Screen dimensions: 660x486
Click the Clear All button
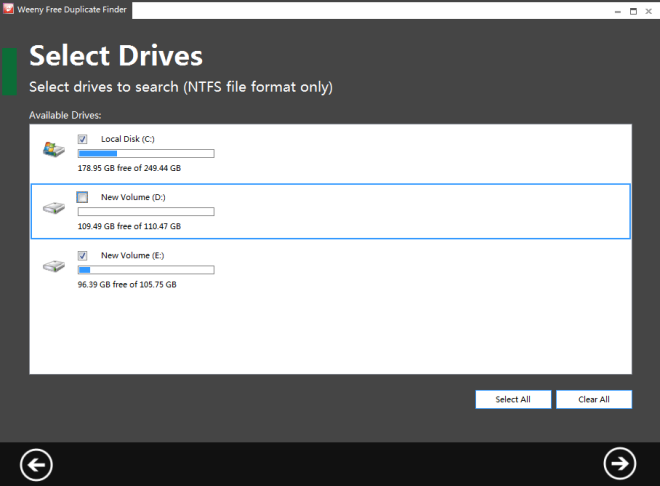tap(594, 399)
